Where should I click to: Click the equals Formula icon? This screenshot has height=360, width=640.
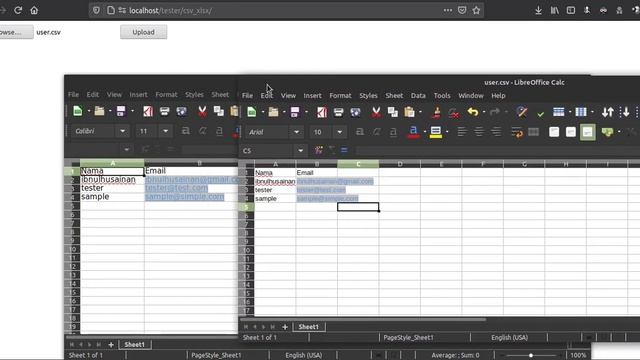pos(344,151)
